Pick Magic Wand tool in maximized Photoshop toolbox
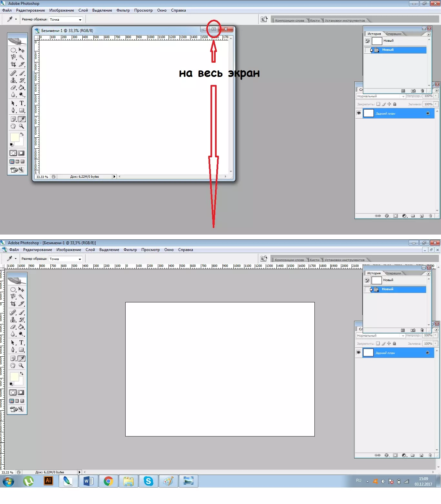 pos(21,296)
